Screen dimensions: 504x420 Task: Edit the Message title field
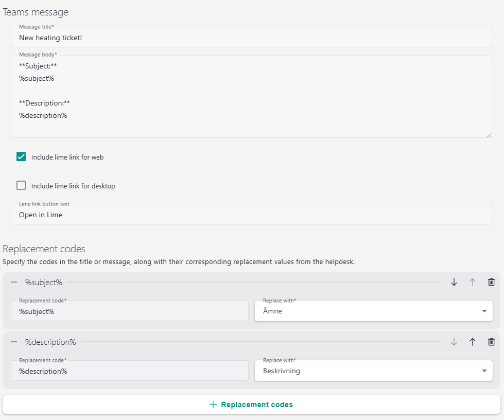(x=251, y=37)
